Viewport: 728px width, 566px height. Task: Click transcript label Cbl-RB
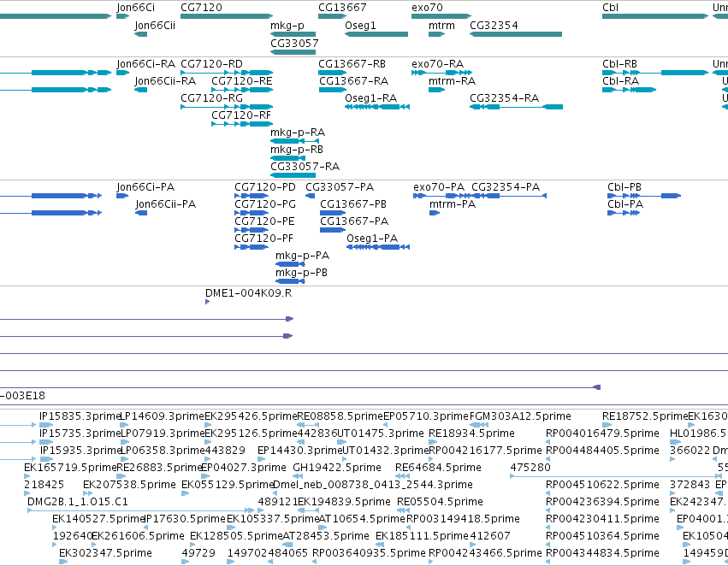[x=619, y=64]
